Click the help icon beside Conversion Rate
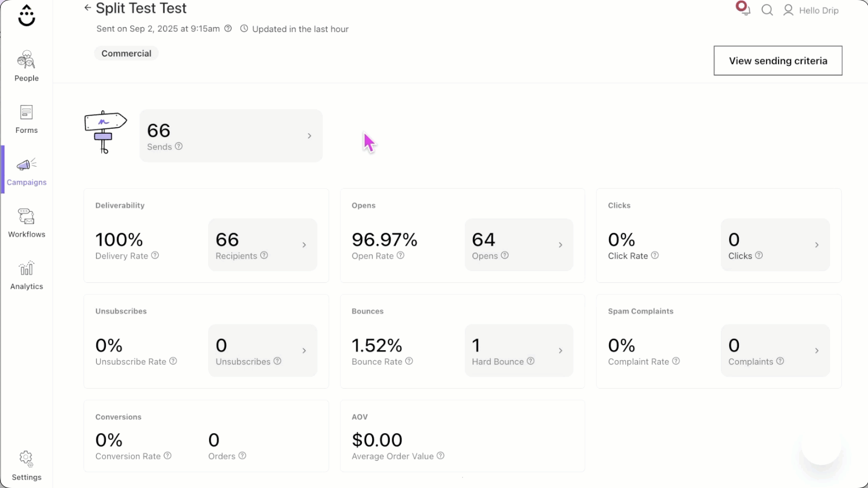Image resolution: width=868 pixels, height=488 pixels. click(x=168, y=456)
